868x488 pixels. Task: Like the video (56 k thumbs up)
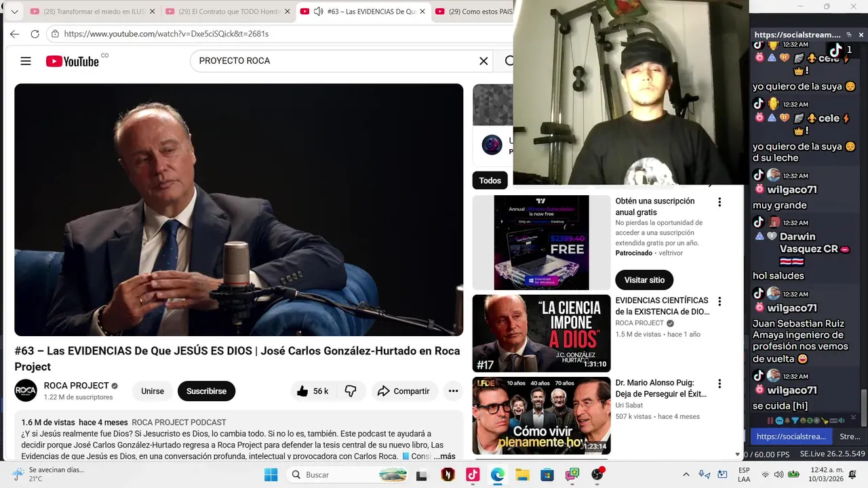click(313, 391)
